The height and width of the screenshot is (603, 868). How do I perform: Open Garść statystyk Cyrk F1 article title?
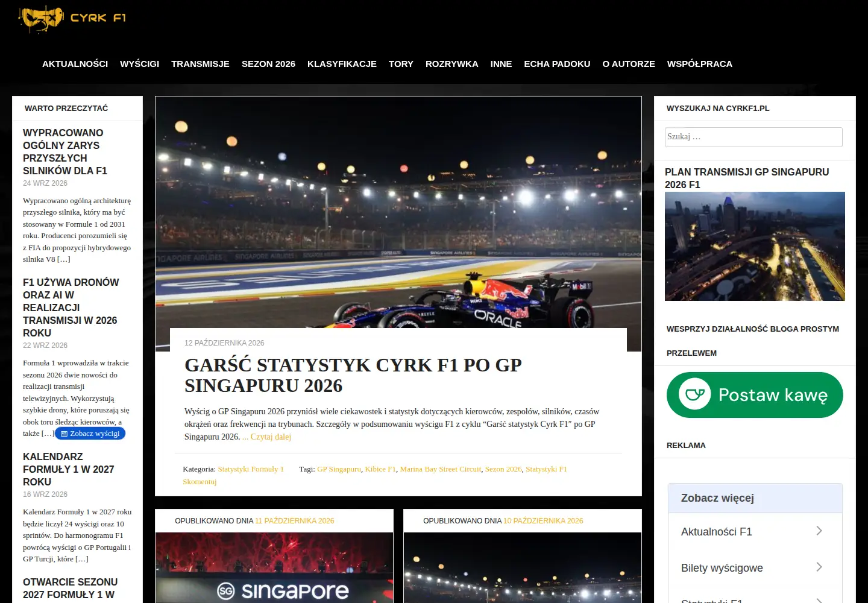(353, 375)
